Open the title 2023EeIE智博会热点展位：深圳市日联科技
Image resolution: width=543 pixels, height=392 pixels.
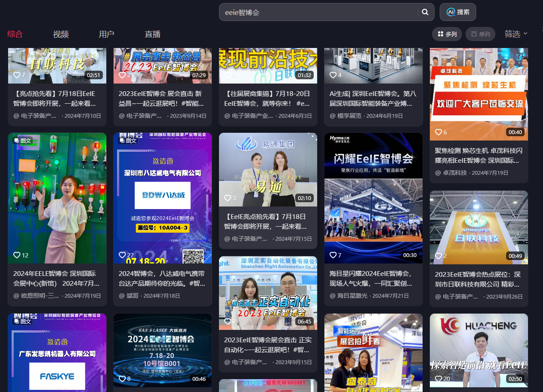478,278
